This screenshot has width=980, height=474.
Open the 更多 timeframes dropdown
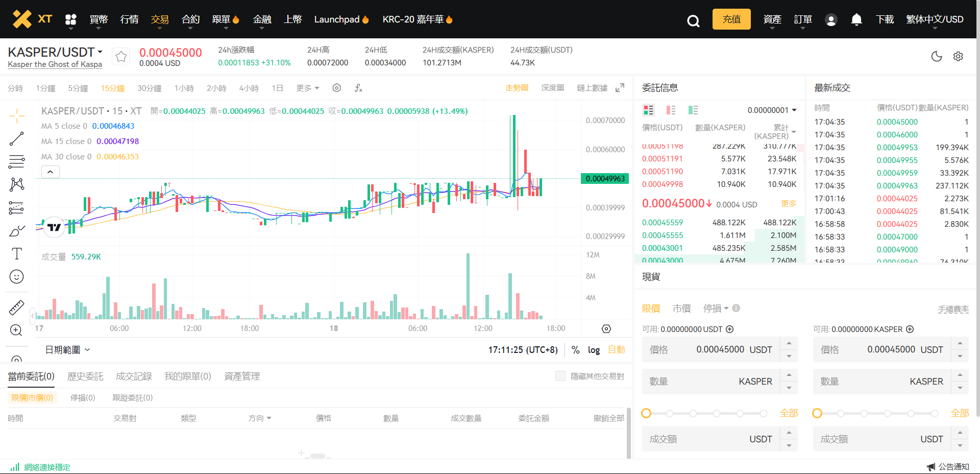coord(308,88)
